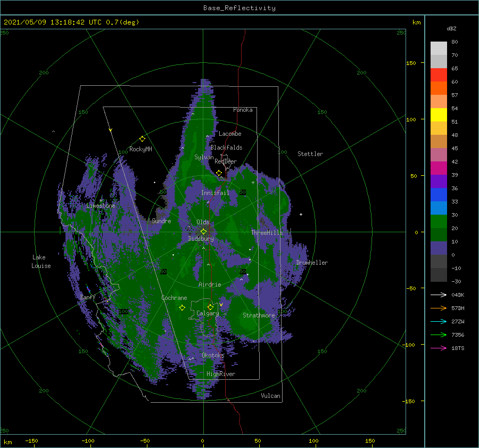
Task: Select the slate purple 0–10 dBZ swatch
Action: 439,248
